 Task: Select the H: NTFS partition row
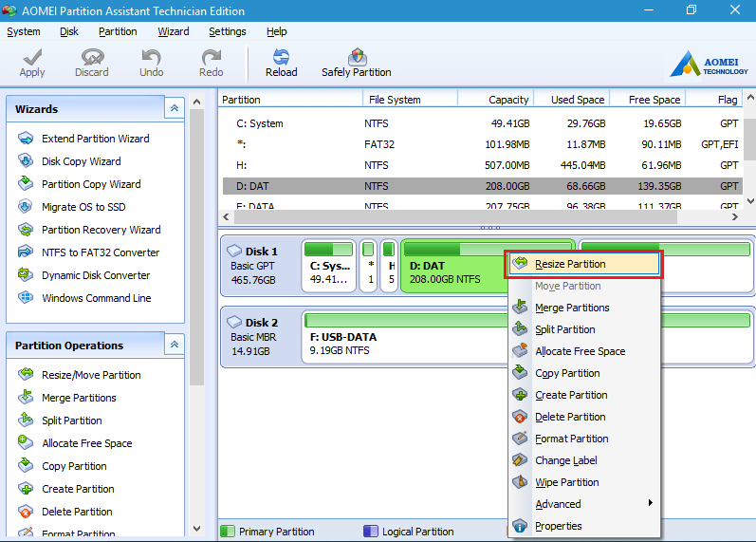tap(482, 165)
